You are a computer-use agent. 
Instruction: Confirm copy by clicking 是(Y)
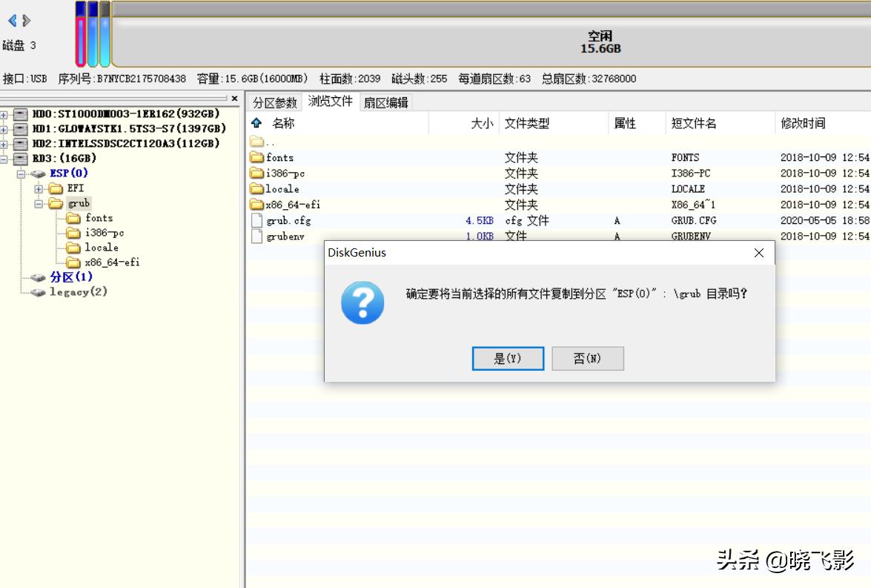pos(508,358)
